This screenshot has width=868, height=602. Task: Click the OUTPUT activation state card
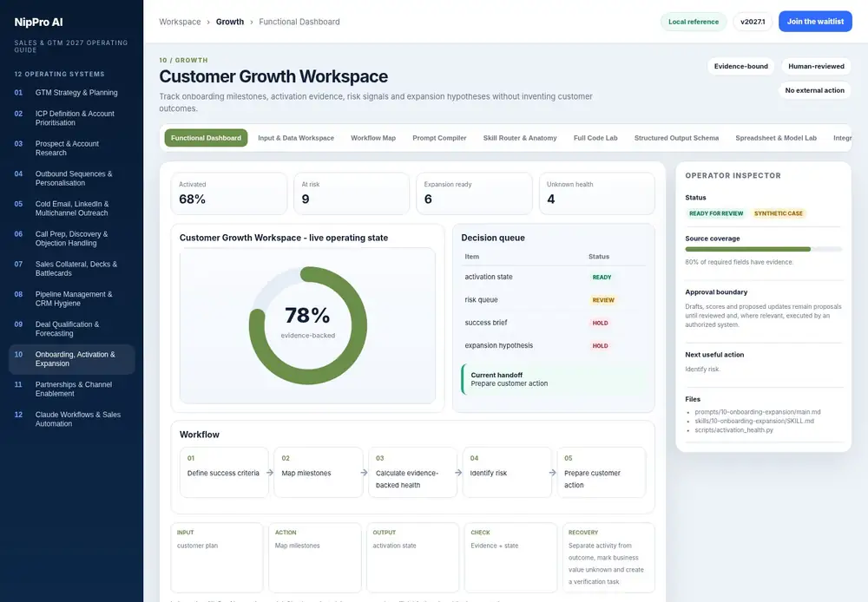point(412,558)
